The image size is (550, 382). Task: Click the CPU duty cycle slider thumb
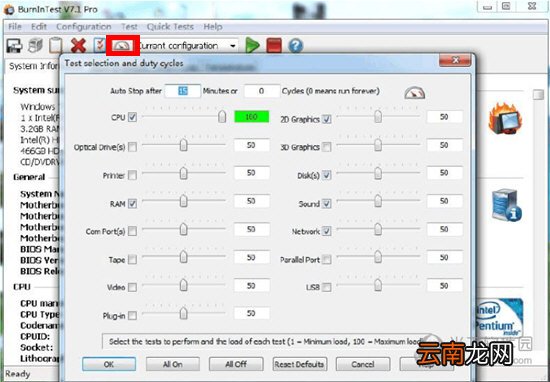[x=222, y=116]
